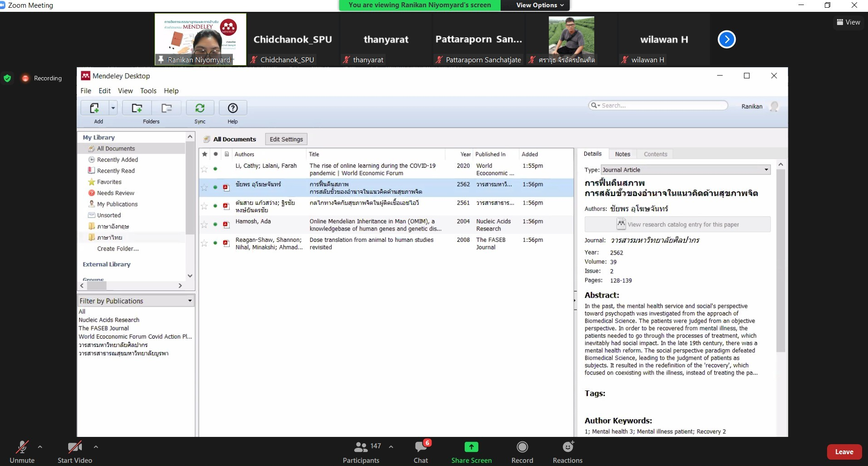Open My Publications
Viewport: 868px width, 466px height.
[x=117, y=204]
